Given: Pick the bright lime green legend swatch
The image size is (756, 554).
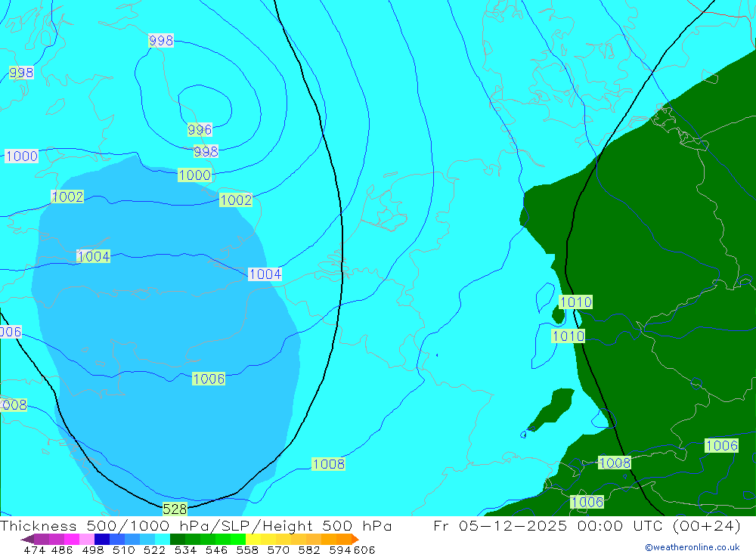Looking at the screenshot, I should coord(238,539).
